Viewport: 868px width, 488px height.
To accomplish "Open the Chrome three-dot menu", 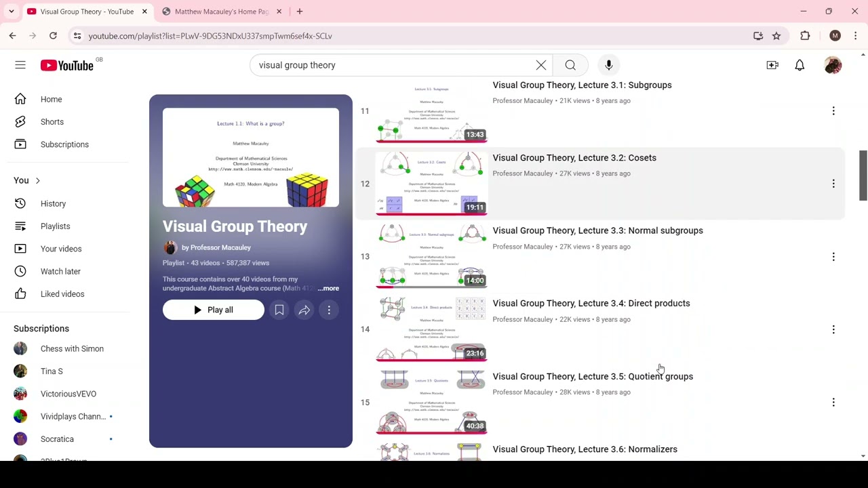I will coord(856,35).
